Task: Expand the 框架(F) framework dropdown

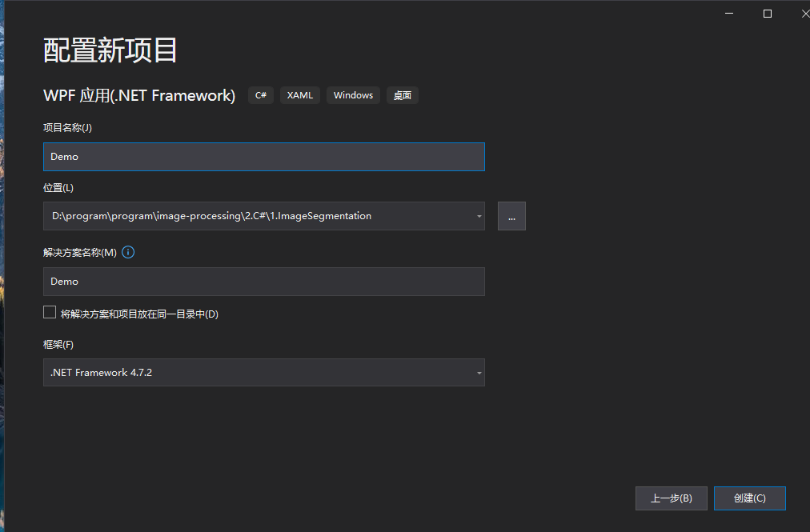Action: pyautogui.click(x=479, y=373)
